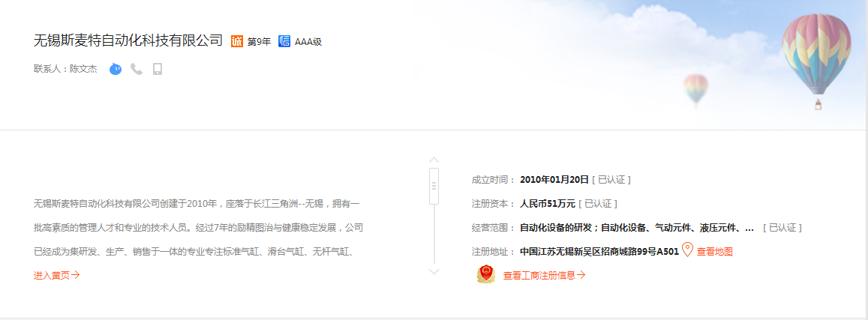
Task: Open the 查看工商注册信息 link
Action: coord(543,275)
